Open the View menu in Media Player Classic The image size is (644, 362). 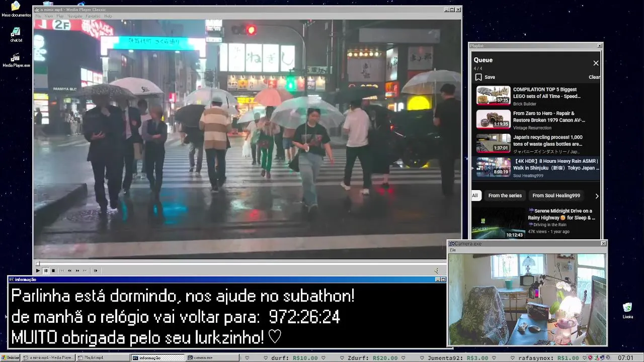49,16
